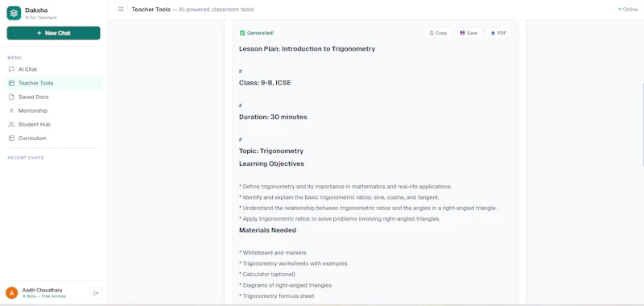
Task: Click the green Generated checkmark icon
Action: tap(242, 33)
